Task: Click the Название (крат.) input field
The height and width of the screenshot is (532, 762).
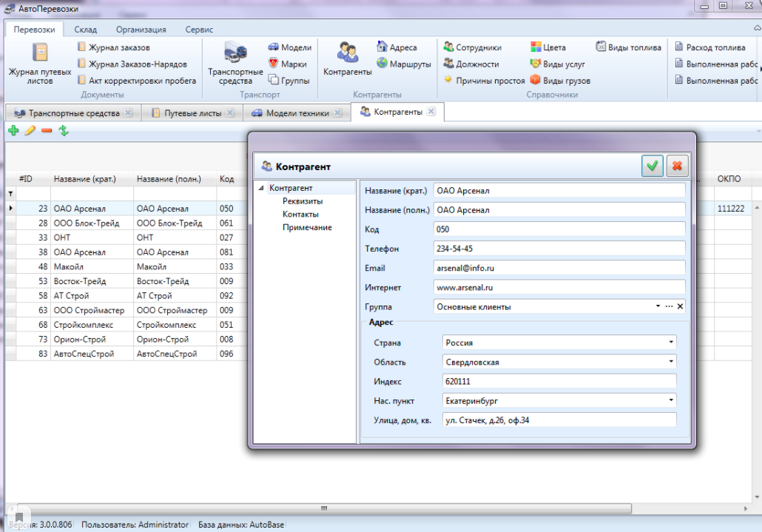Action: tap(559, 190)
